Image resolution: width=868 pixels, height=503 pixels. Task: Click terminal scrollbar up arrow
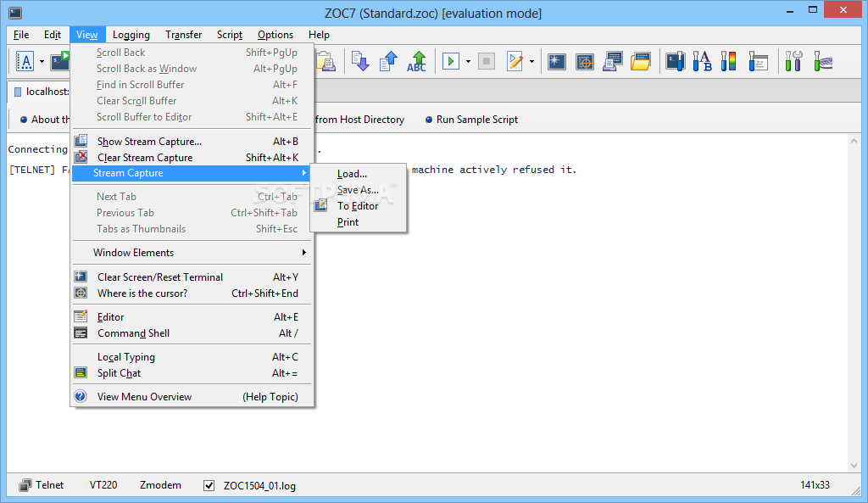click(853, 142)
